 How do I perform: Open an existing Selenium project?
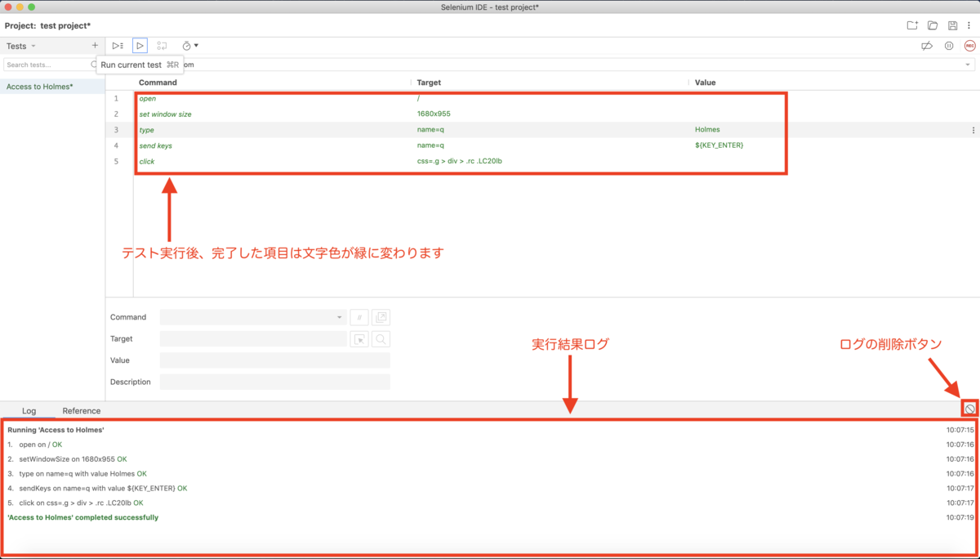[931, 25]
